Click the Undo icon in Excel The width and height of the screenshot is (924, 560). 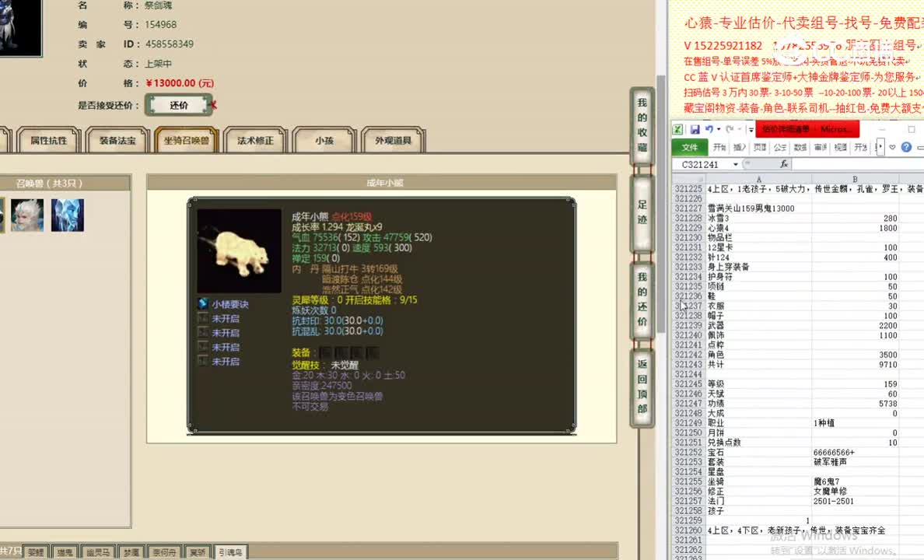[x=709, y=128]
